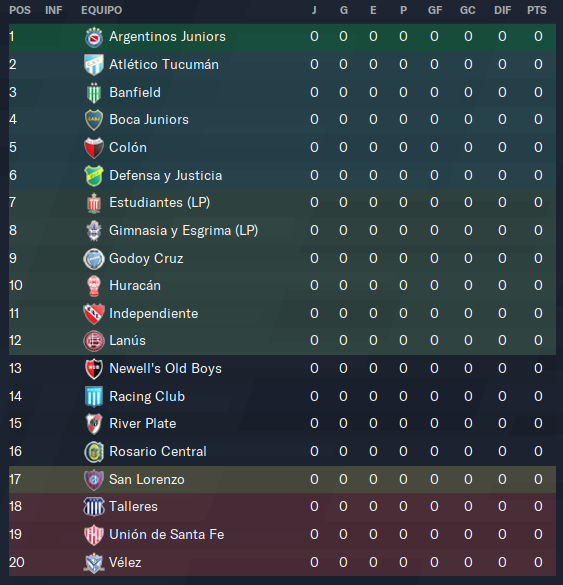The image size is (563, 585).
Task: Click the Vélez club badge
Action: tap(94, 563)
